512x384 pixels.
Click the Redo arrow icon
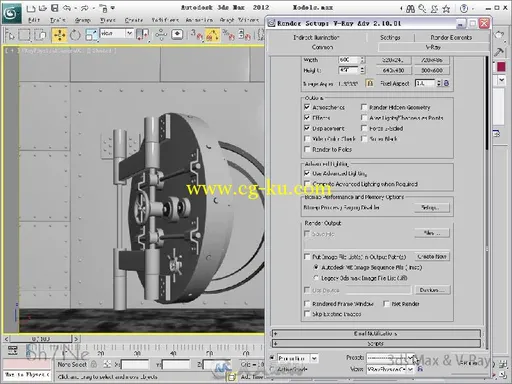pyautogui.click(x=84, y=8)
